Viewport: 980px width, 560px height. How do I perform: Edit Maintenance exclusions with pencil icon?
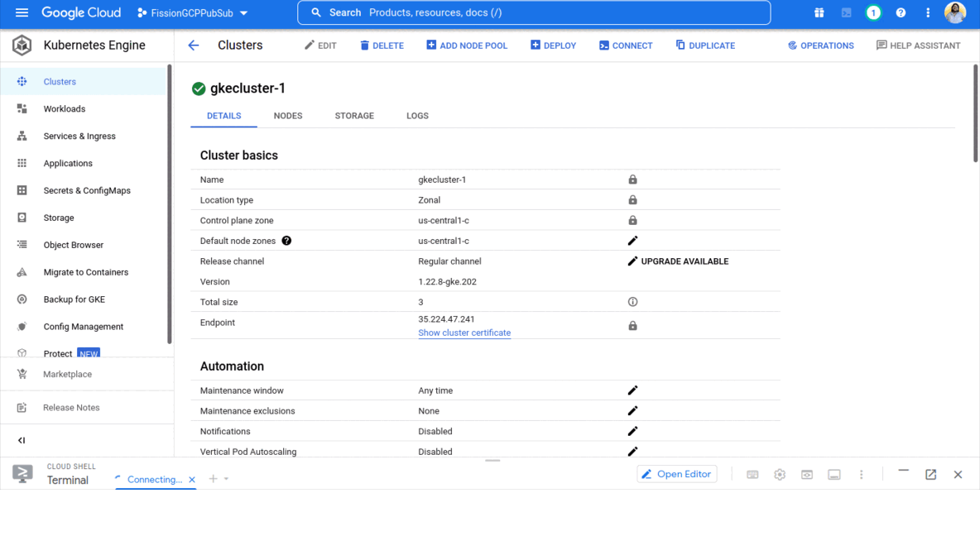pyautogui.click(x=632, y=411)
